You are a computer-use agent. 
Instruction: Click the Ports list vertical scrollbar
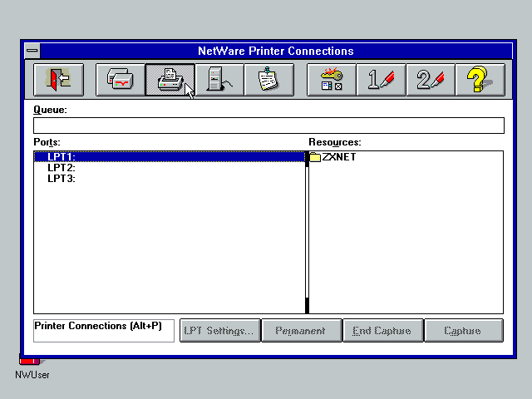[x=307, y=233]
